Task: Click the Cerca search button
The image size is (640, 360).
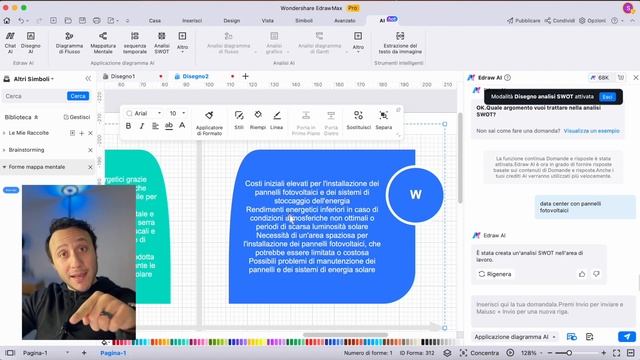Action: [78, 96]
